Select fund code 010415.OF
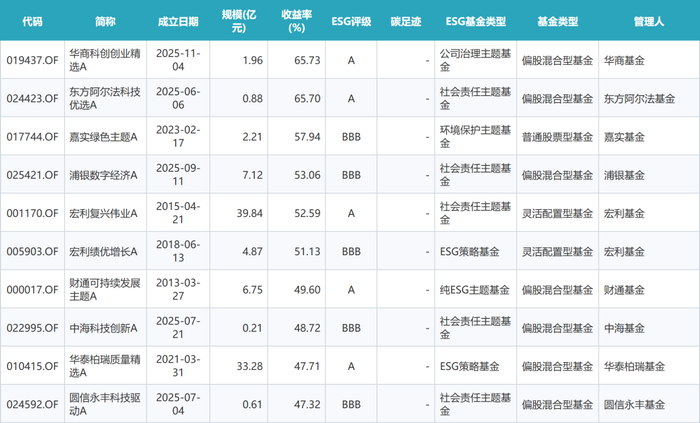Viewport: 700px width, 423px height. [x=32, y=366]
